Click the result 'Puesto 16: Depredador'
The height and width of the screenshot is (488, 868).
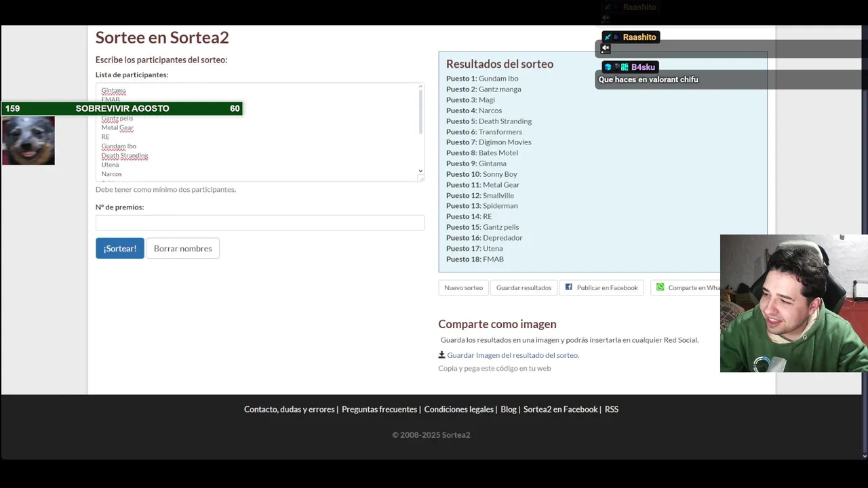click(484, 238)
